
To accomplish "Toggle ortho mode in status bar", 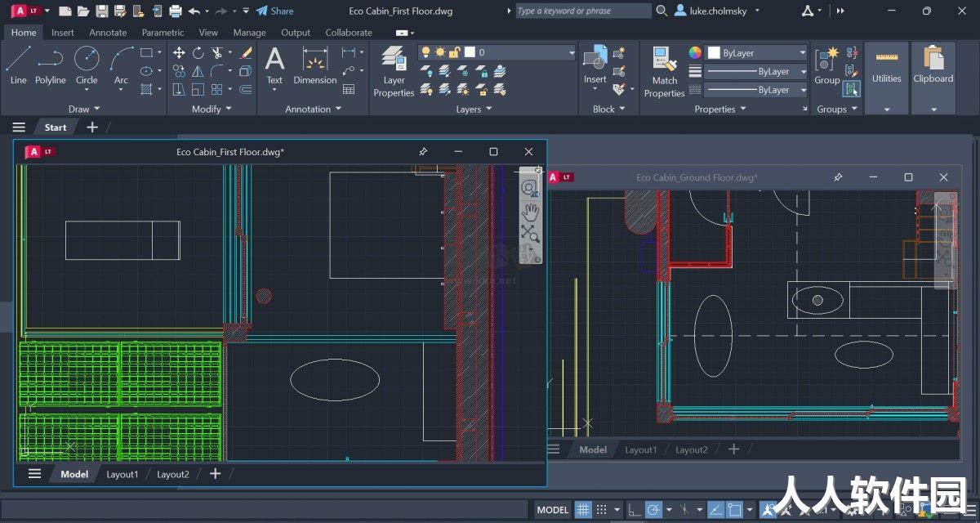I will click(x=635, y=510).
